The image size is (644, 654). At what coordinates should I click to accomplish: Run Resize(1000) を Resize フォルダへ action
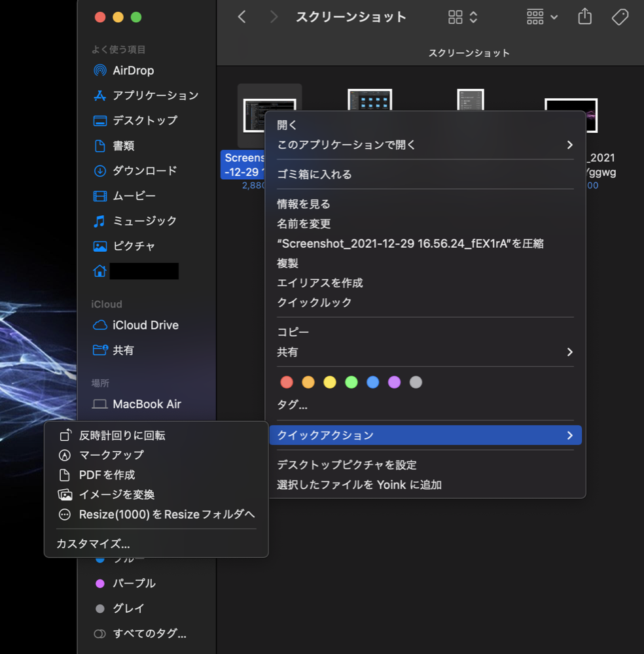(156, 514)
